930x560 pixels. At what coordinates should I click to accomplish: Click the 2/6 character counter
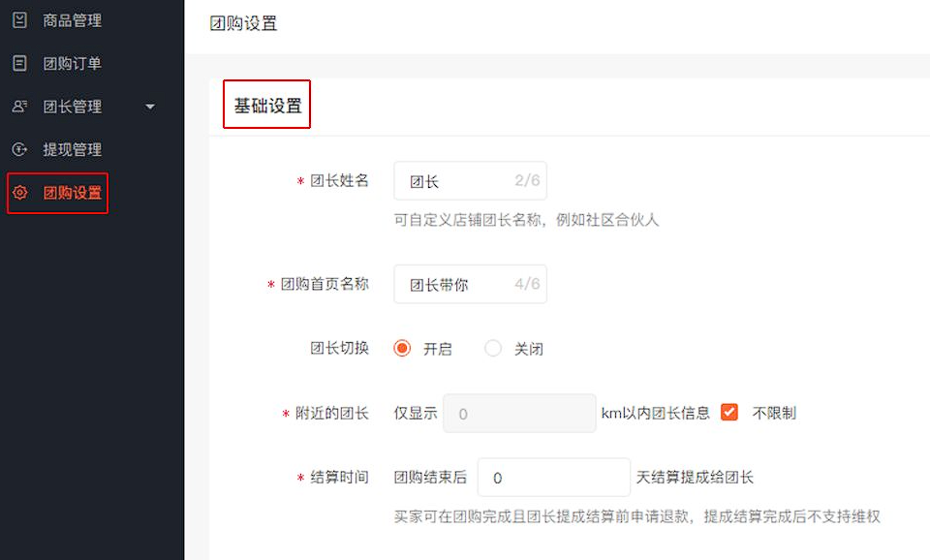(527, 180)
